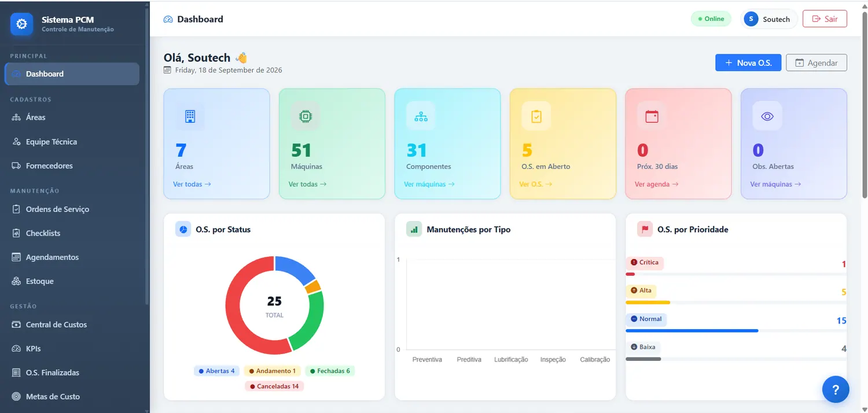Open the Checklists section
Image resolution: width=868 pixels, height=413 pixels.
point(72,233)
